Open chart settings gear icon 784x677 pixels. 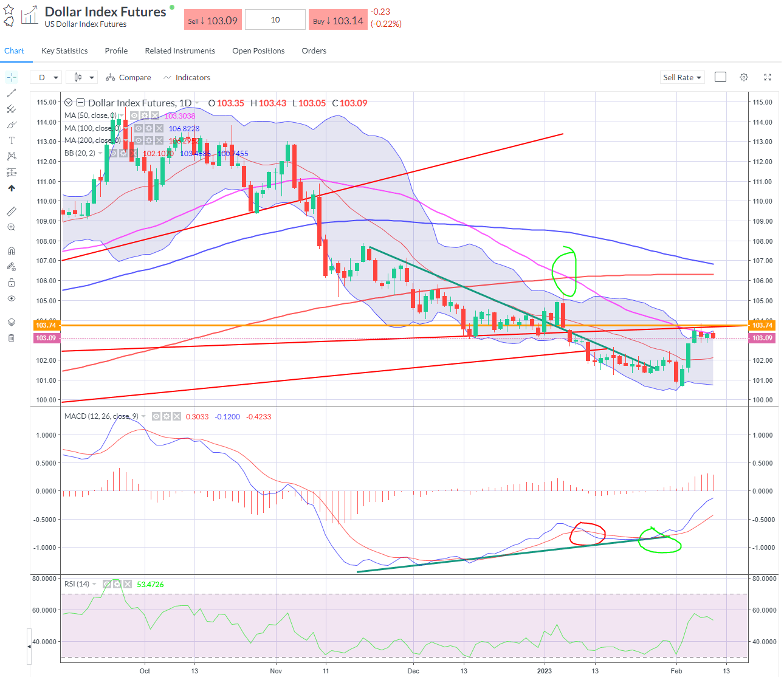(744, 77)
